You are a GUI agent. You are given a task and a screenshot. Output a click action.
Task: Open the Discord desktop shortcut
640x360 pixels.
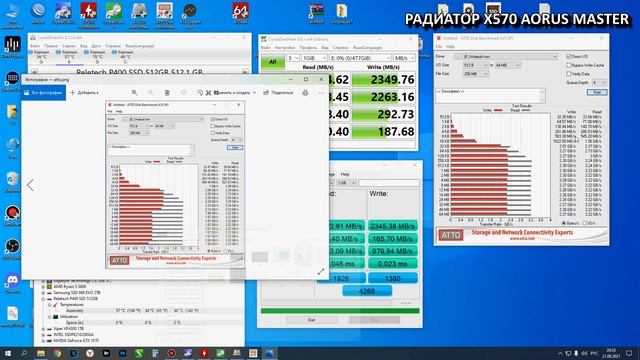coord(12,283)
